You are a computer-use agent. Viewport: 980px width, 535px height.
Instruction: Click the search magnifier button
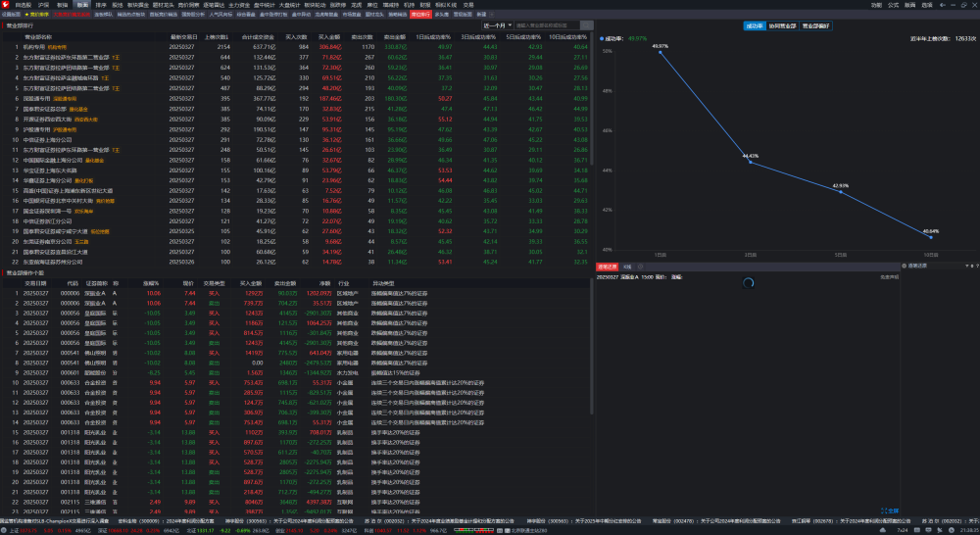(587, 25)
